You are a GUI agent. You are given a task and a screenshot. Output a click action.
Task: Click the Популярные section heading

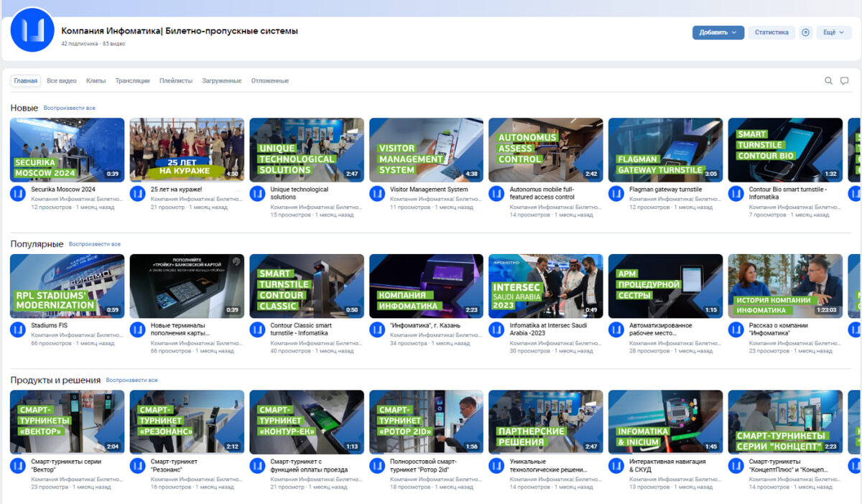pyautogui.click(x=37, y=244)
